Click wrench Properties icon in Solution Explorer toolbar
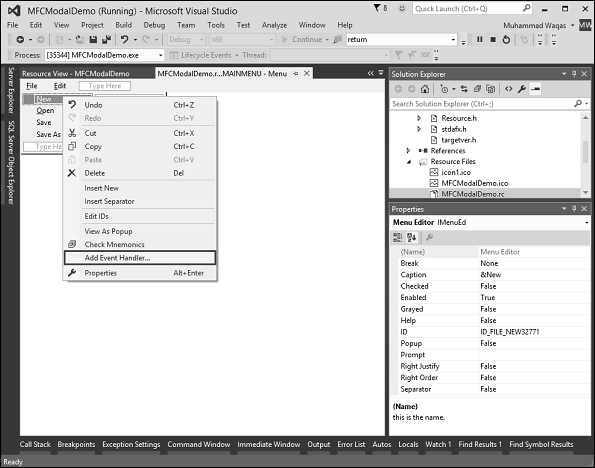The width and height of the screenshot is (595, 468). coord(522,89)
